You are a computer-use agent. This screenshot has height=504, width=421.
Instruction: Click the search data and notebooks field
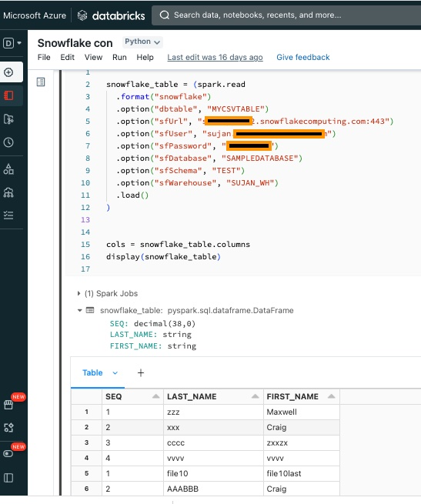coord(286,15)
